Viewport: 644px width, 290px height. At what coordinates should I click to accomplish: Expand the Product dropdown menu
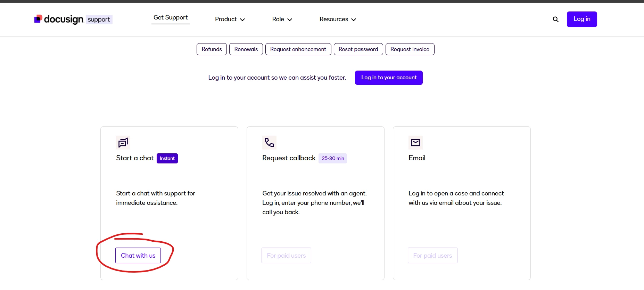click(230, 19)
